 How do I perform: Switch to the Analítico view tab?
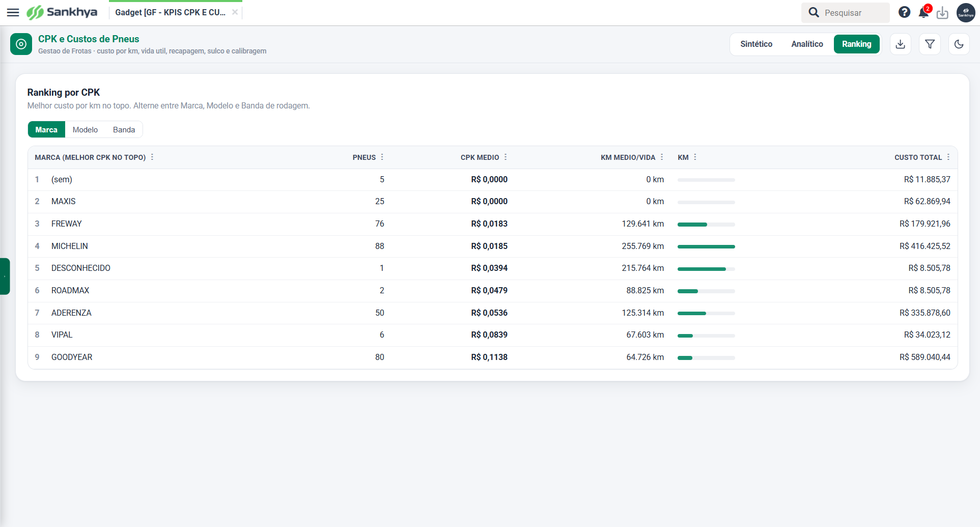[x=807, y=44]
